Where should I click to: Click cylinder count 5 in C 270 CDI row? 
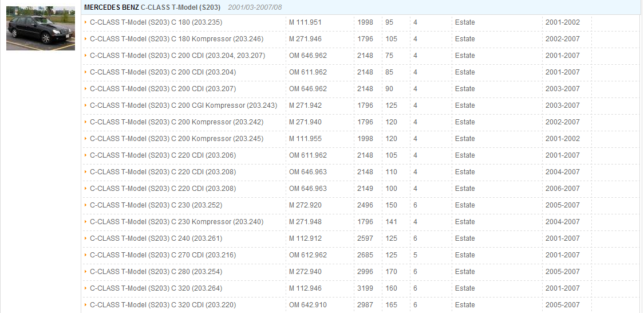click(x=415, y=255)
